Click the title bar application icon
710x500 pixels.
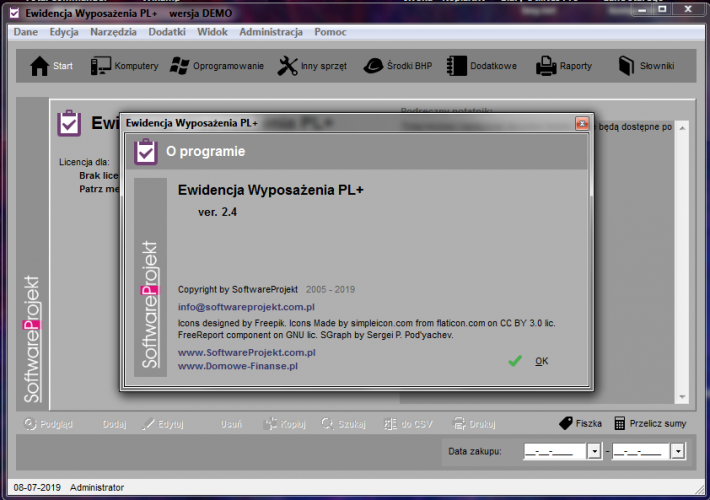[x=14, y=13]
